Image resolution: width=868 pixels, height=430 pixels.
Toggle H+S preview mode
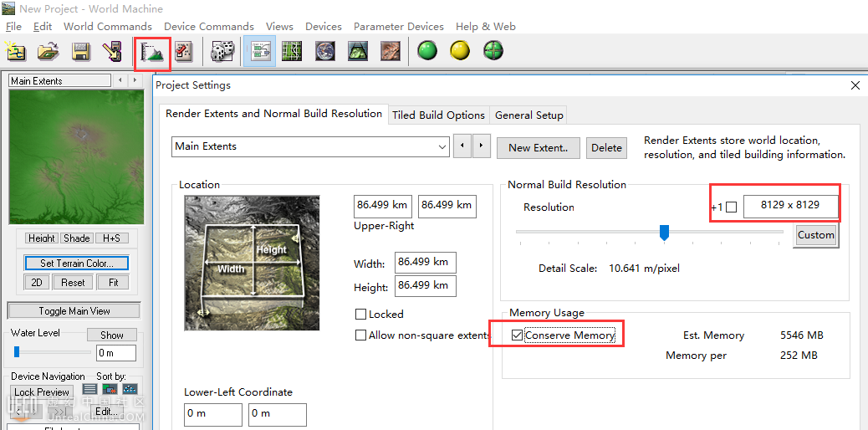[112, 238]
